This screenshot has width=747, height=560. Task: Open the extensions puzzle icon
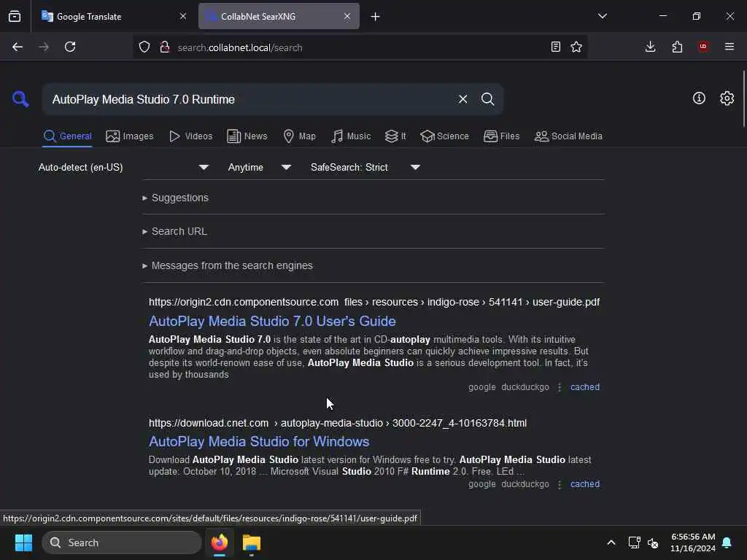click(677, 47)
